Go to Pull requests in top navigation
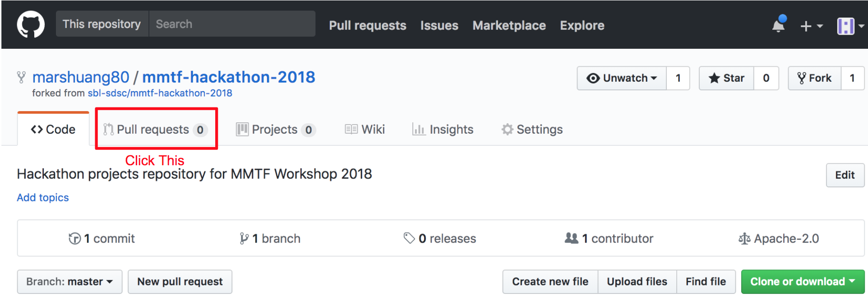This screenshot has height=298, width=868. point(368,25)
